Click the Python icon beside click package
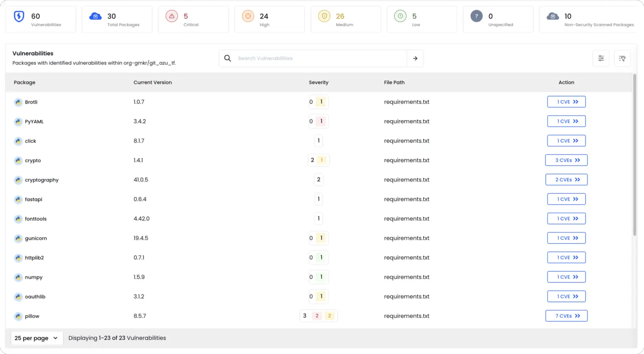Image resolution: width=644 pixels, height=354 pixels. tap(18, 141)
